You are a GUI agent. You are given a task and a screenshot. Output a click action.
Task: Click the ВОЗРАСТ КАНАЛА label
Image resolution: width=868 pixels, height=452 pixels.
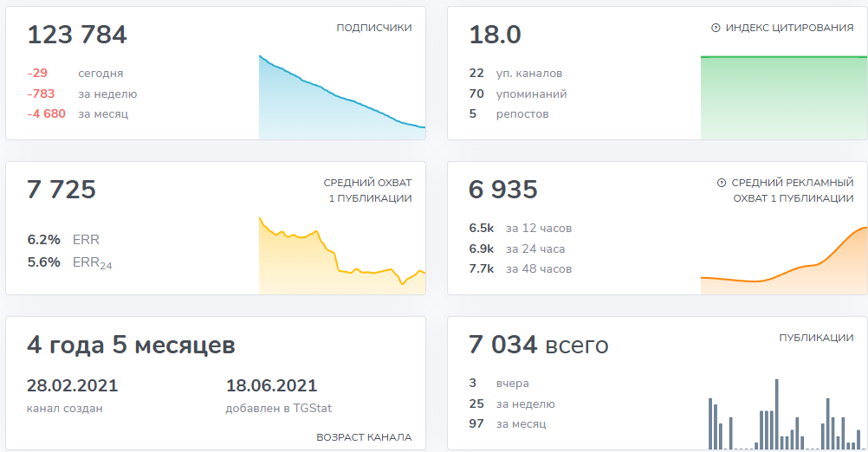pyautogui.click(x=364, y=437)
